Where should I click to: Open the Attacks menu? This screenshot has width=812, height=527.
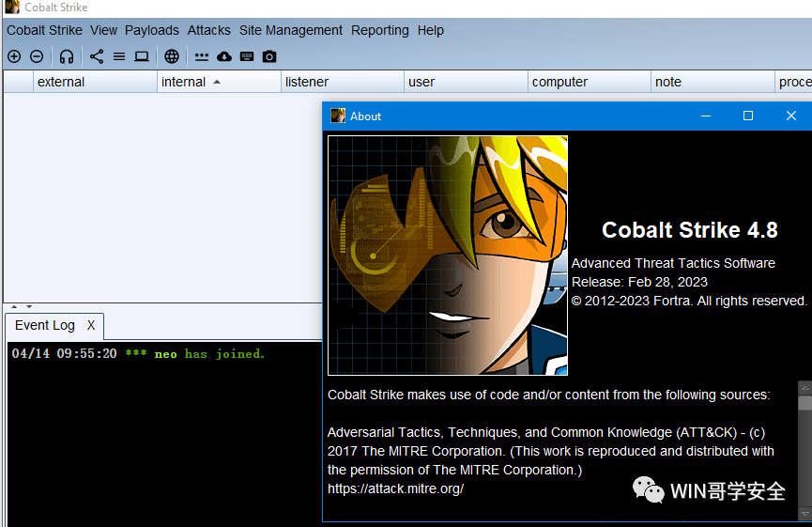[208, 31]
